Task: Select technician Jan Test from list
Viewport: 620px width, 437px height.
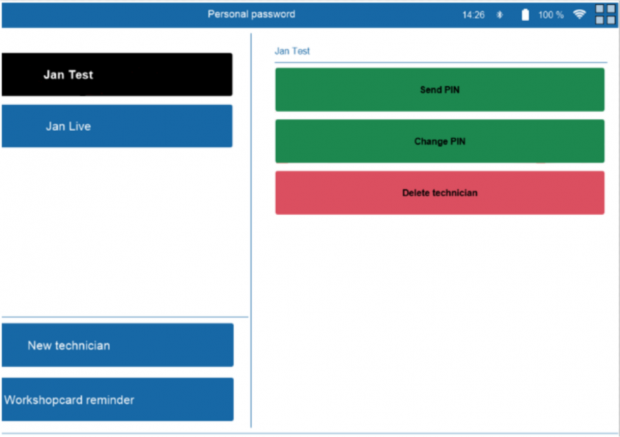Action: point(116,75)
